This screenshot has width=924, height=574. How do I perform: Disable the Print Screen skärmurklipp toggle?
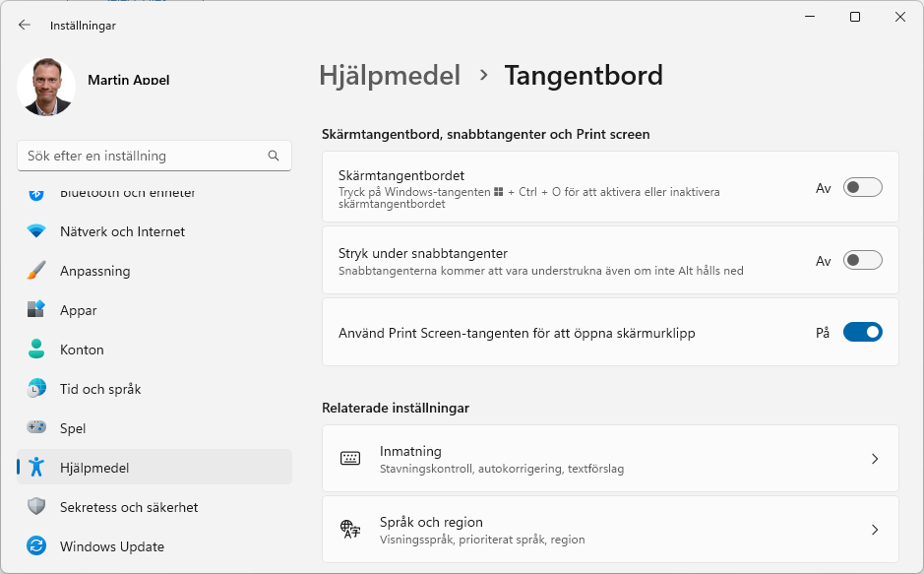click(862, 333)
